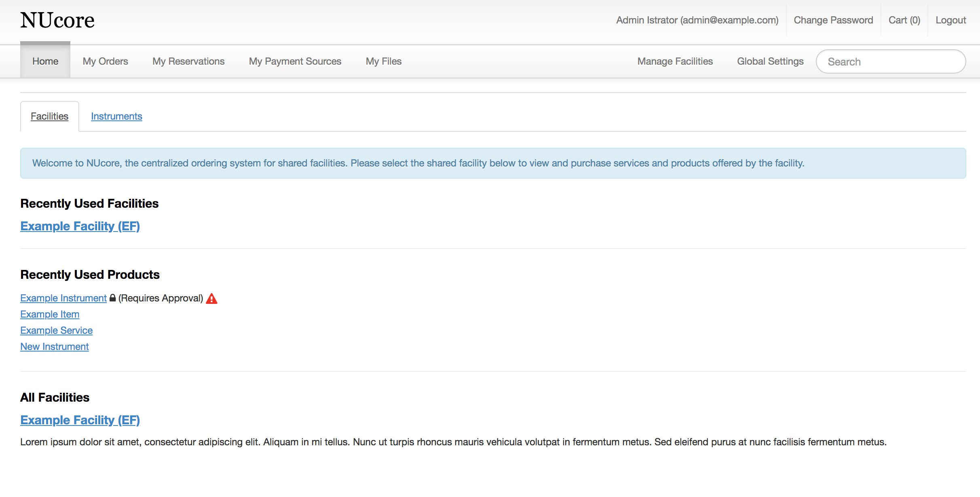Open the Cart (0) link
980x497 pixels.
click(904, 20)
